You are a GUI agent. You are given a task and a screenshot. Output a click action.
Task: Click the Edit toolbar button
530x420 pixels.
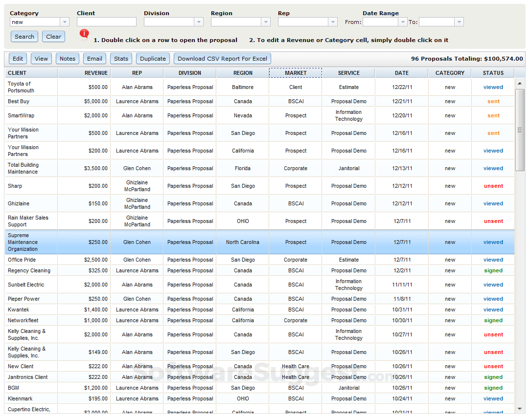click(x=18, y=58)
